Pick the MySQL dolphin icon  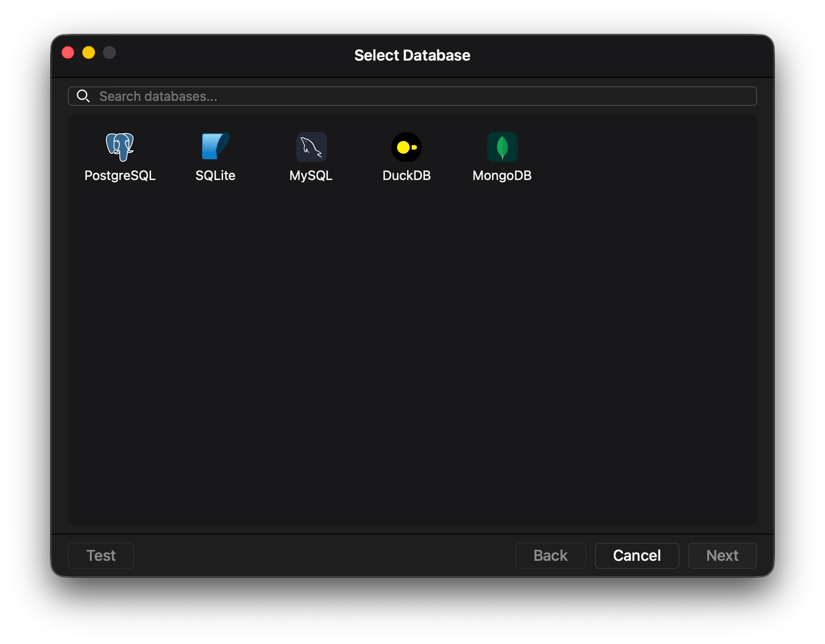tap(311, 147)
